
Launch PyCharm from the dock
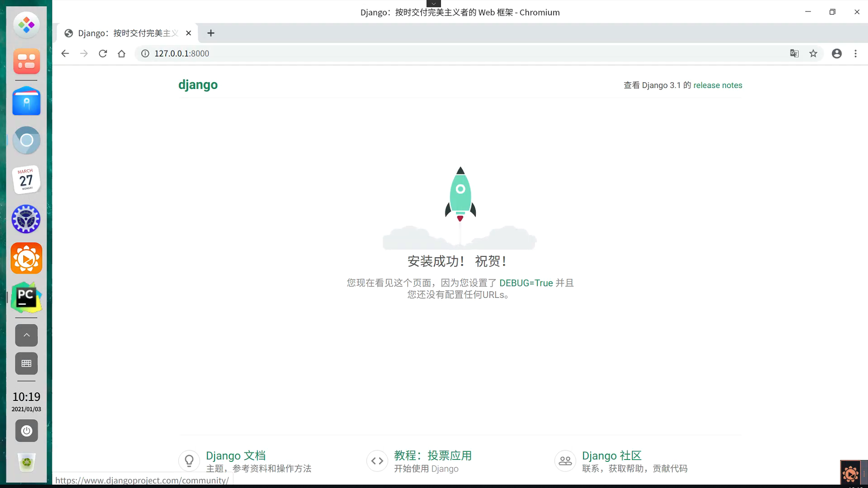[26, 297]
